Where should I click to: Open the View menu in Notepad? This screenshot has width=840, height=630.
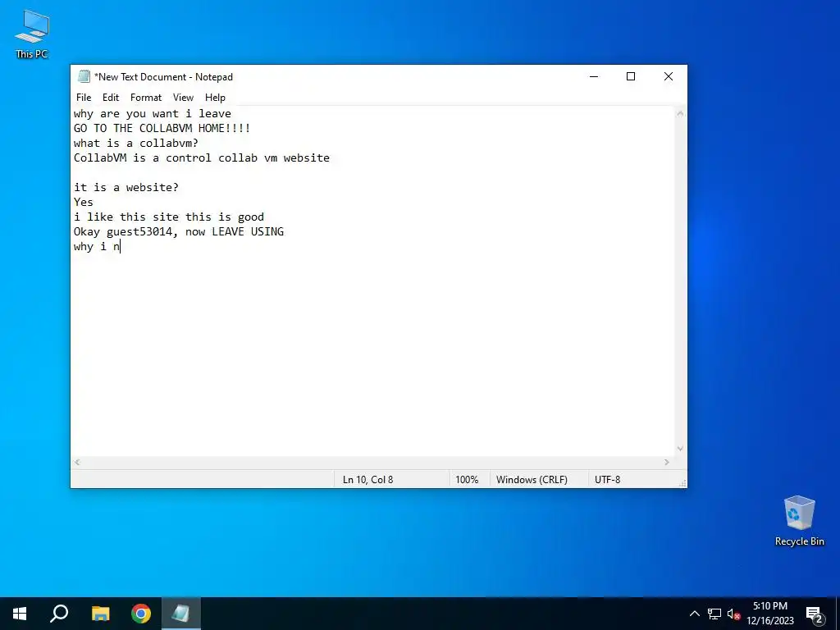[x=183, y=98]
